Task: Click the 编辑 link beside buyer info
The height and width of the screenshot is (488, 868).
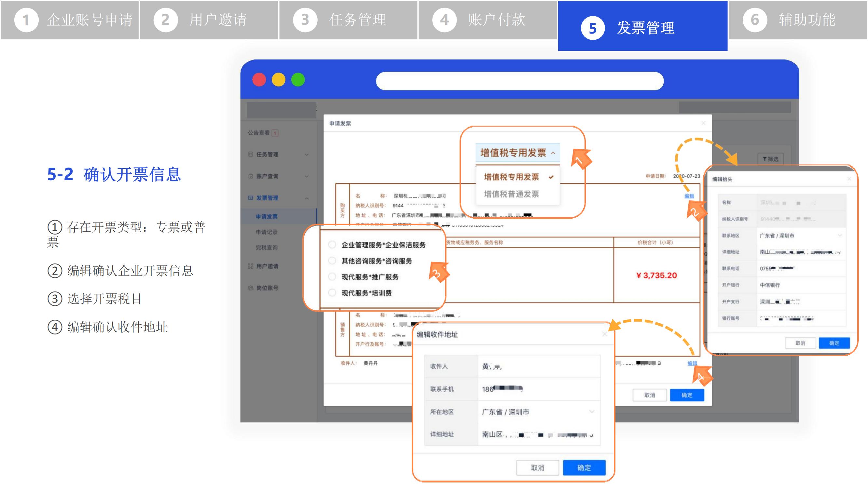Action: click(689, 196)
